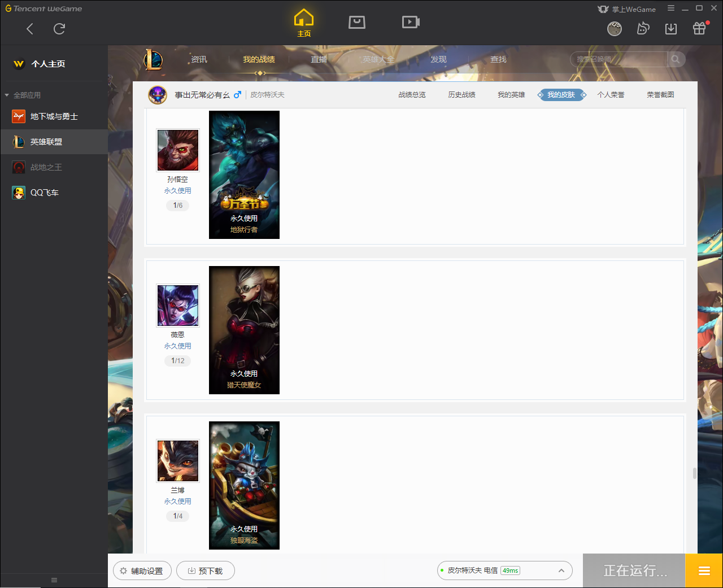Select 英雄联盟 in the sidebar
The height and width of the screenshot is (588, 723).
54,142
